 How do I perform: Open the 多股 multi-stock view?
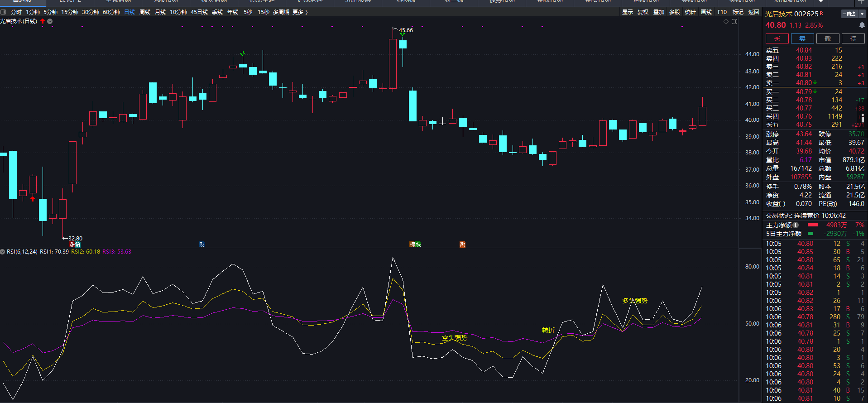click(675, 12)
